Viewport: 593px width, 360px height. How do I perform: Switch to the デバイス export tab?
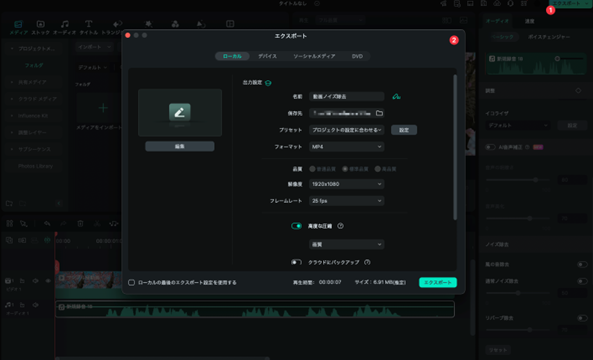pos(267,56)
